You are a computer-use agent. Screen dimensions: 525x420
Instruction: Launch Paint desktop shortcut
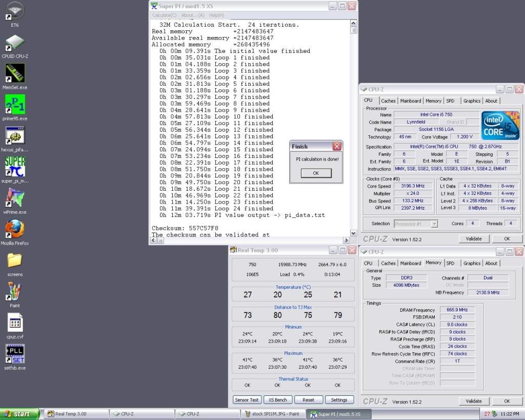click(15, 295)
